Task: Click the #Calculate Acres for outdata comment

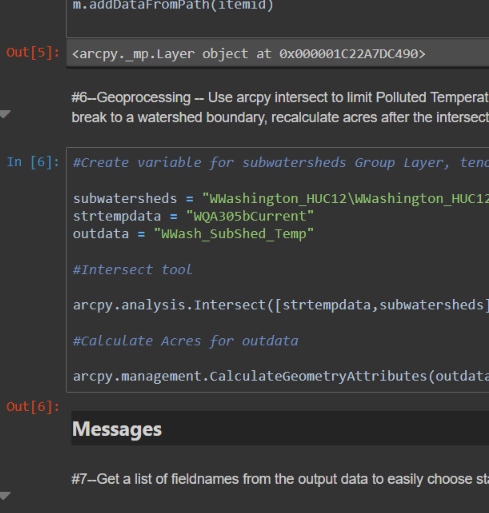Action: (186, 341)
